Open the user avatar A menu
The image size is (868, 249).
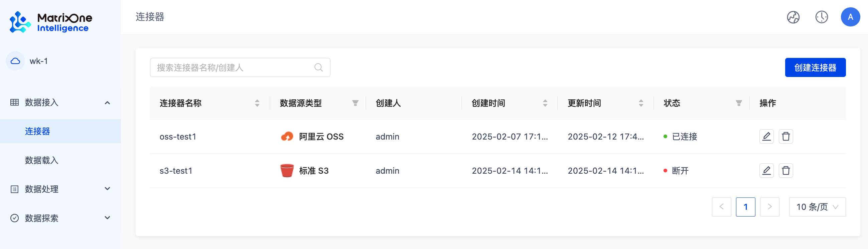coord(850,17)
